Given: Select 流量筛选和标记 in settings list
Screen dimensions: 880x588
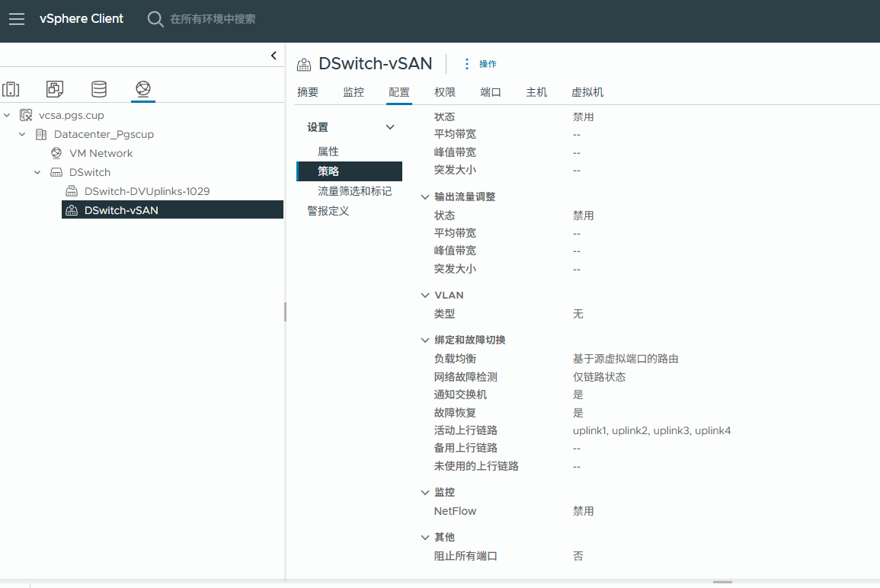Looking at the screenshot, I should 355,191.
